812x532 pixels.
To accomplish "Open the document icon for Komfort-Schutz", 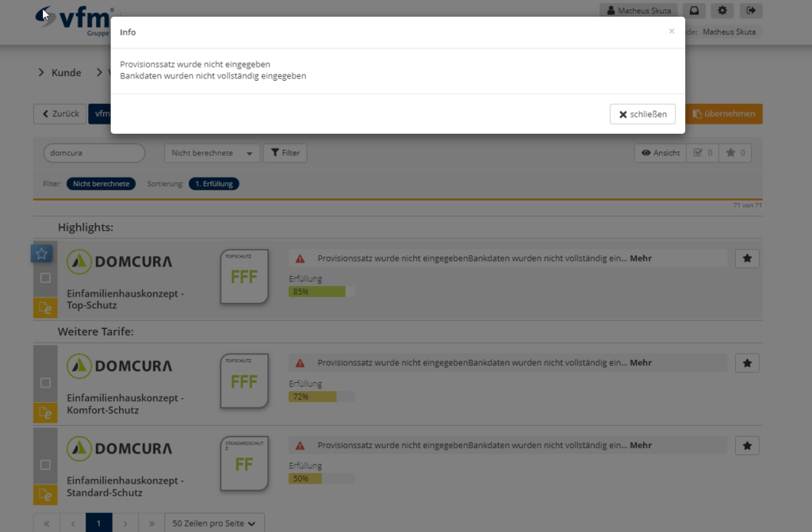I will click(x=45, y=413).
